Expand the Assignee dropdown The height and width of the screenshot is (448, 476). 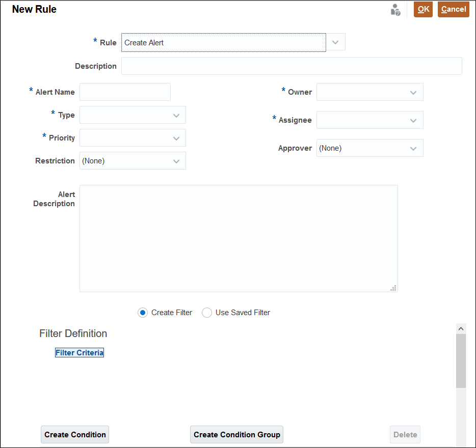click(413, 120)
